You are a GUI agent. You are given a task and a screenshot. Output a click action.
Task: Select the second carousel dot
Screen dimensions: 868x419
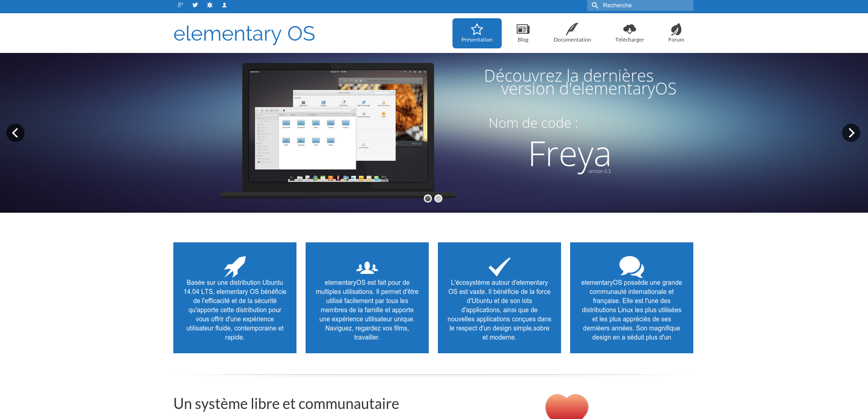point(438,199)
